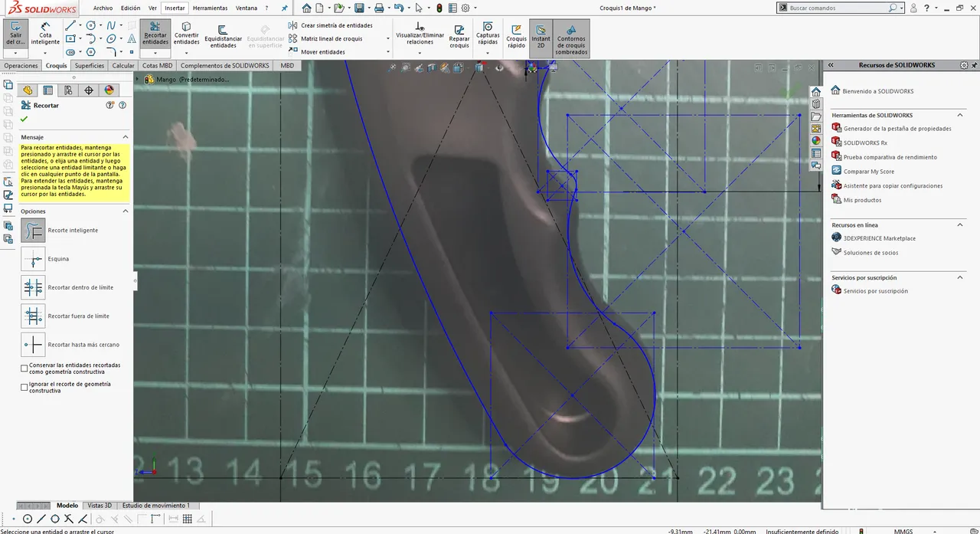
Task: Select the Ellipse sketch tool
Action: (x=111, y=38)
